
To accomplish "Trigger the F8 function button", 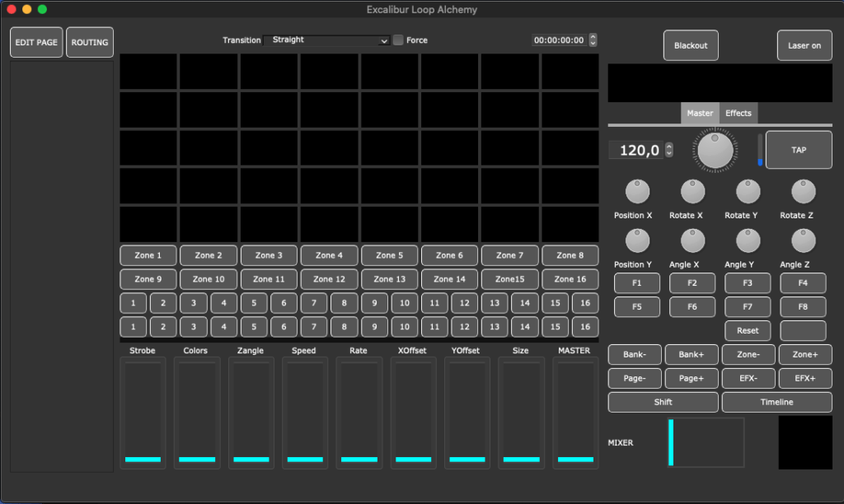I will pyautogui.click(x=803, y=306).
